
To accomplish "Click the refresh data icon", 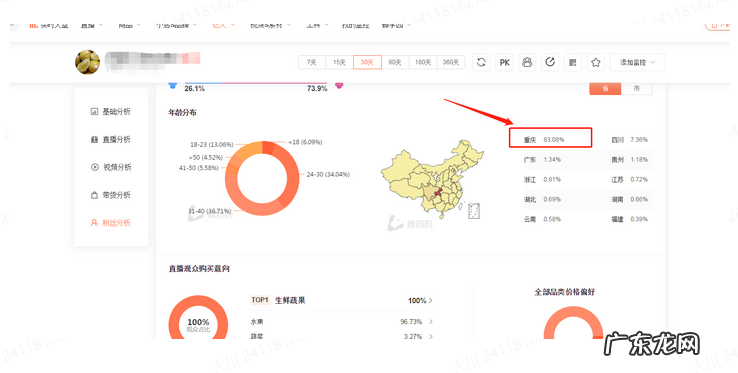I will [x=481, y=62].
